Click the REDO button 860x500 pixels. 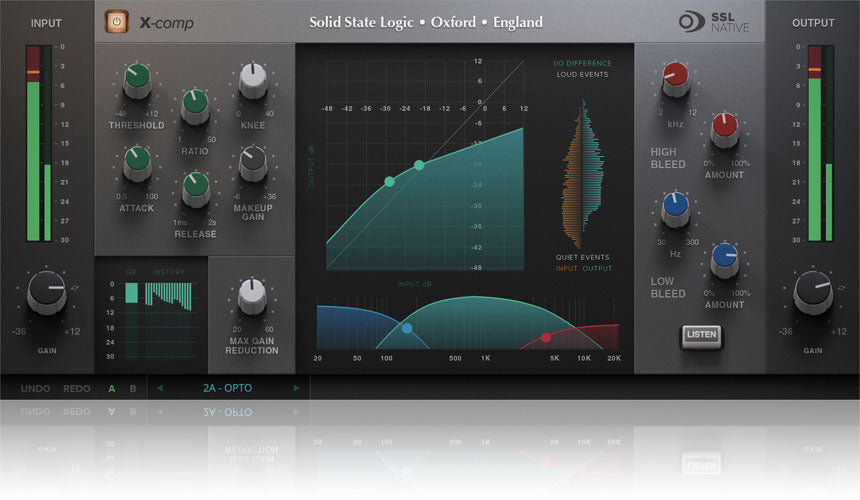coord(77,388)
